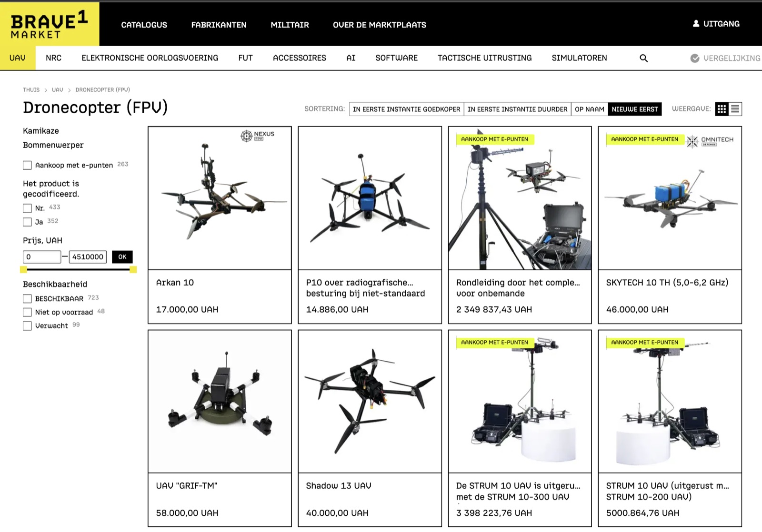
Task: Click 'SKYTECH 10 TH (5,0-6,2 GHz)' title
Action: [x=667, y=283]
